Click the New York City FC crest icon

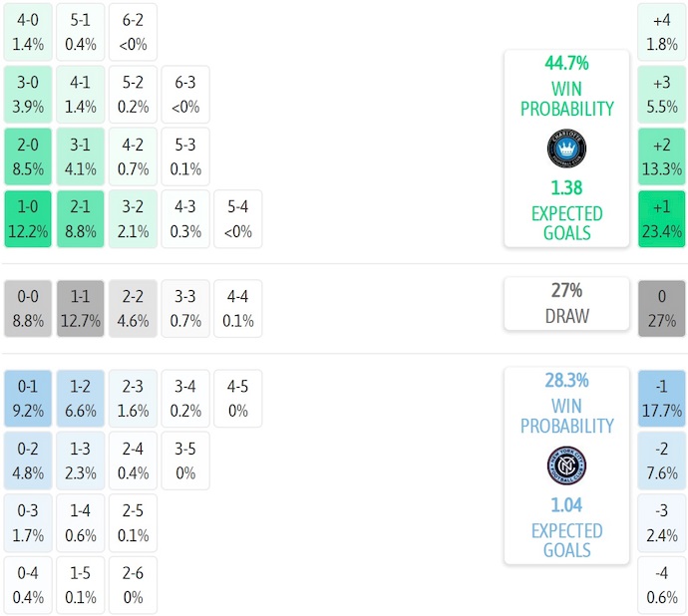(566, 465)
